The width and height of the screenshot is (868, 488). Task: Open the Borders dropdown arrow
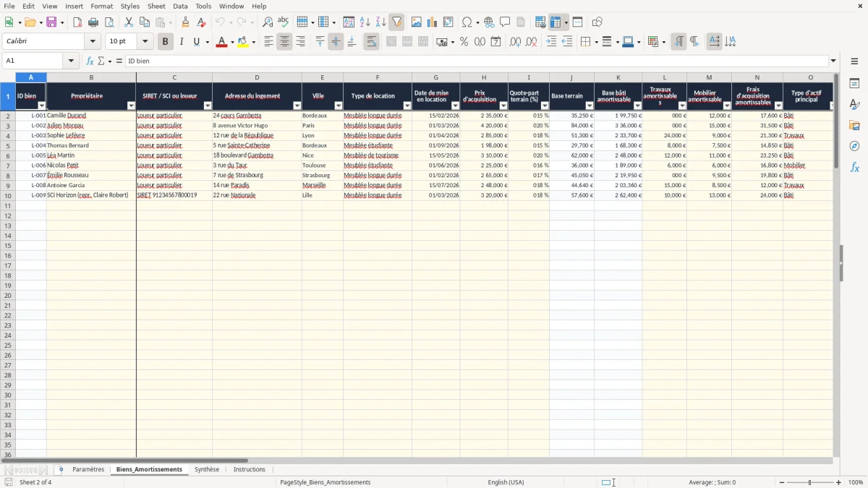(595, 42)
